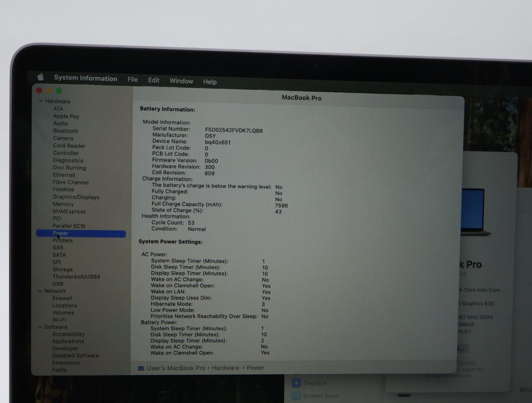Click the full charge capacity value 7596
Viewport: 532px width, 403px height.
(281, 206)
